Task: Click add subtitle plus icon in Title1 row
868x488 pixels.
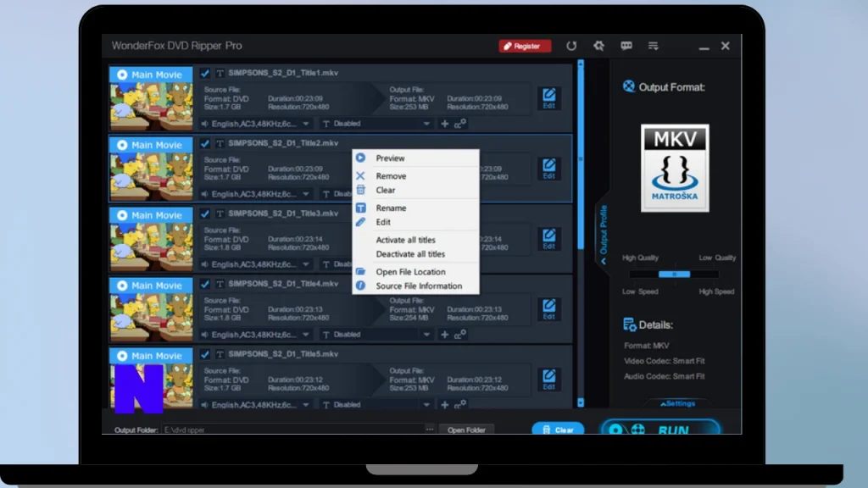Action: coord(444,124)
